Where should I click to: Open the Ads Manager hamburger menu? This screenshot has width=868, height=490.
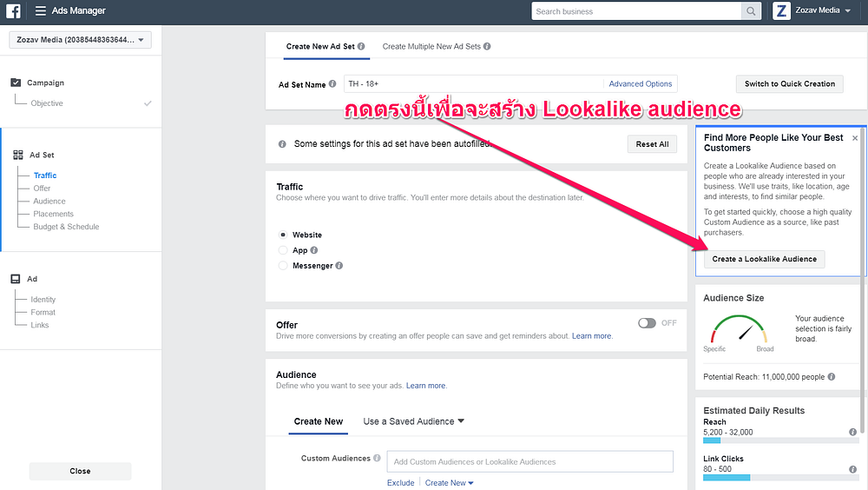41,10
